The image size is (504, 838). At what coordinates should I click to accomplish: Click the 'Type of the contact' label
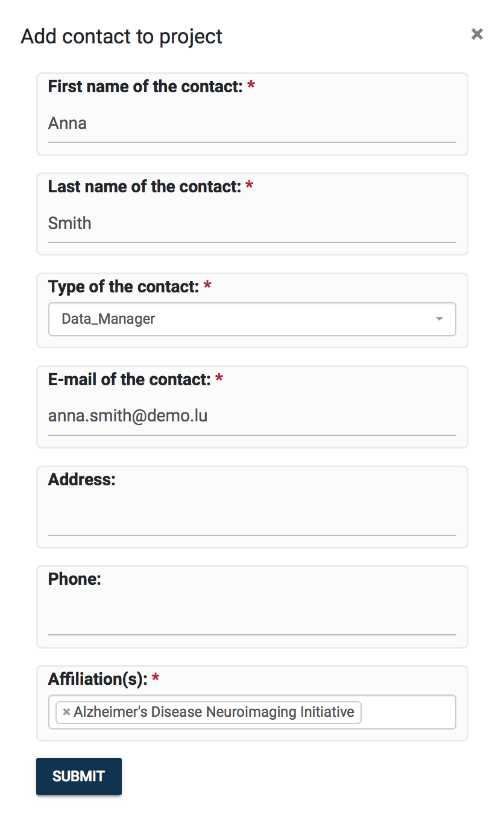coord(123,287)
